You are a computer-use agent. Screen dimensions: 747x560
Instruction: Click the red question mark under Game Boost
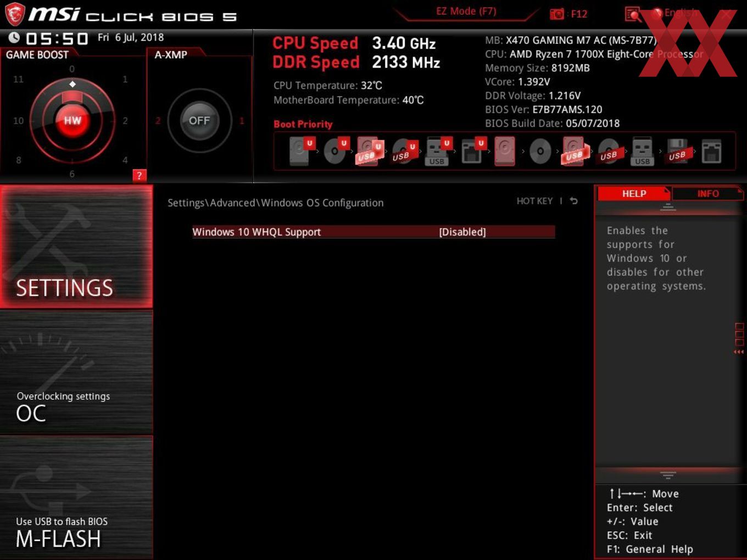click(x=140, y=175)
